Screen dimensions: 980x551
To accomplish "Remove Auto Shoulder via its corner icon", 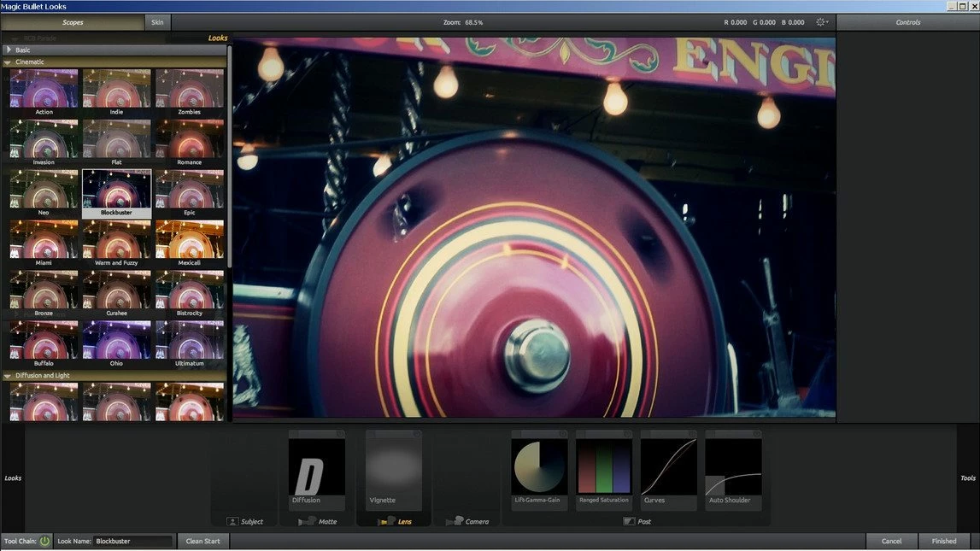I will point(757,434).
